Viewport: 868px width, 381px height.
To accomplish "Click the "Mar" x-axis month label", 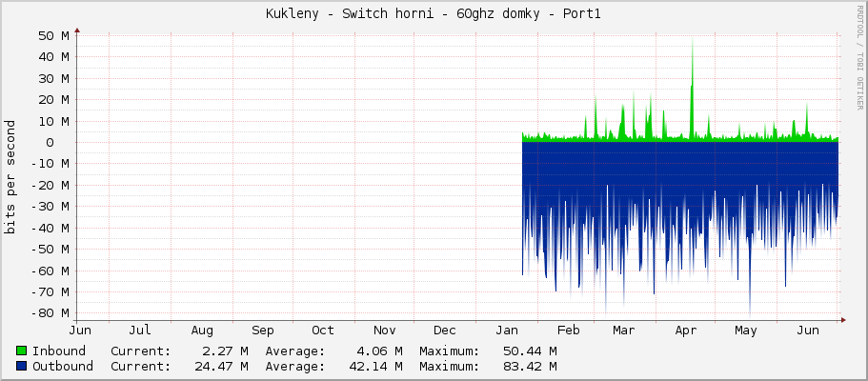I will point(624,331).
